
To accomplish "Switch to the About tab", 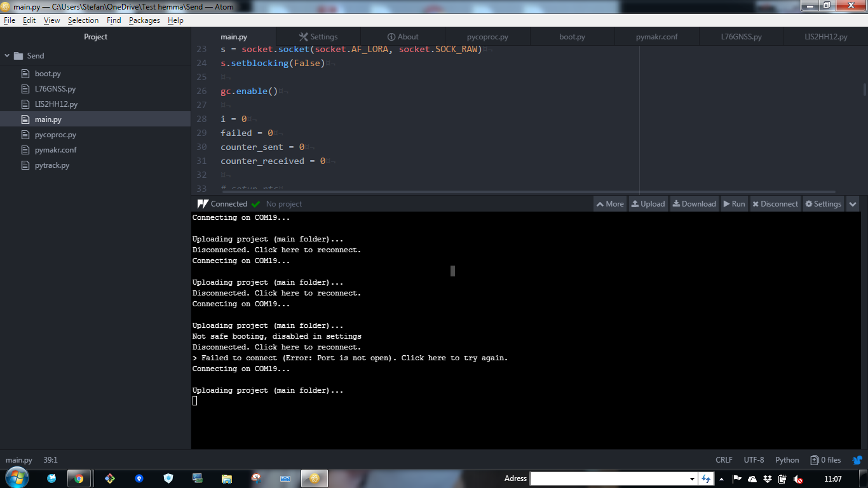I will click(403, 37).
